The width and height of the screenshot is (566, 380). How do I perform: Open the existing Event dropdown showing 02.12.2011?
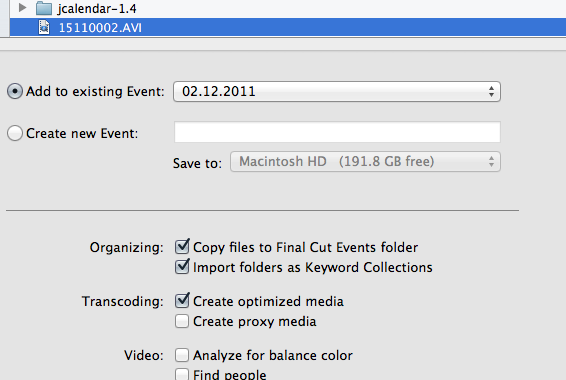point(337,91)
